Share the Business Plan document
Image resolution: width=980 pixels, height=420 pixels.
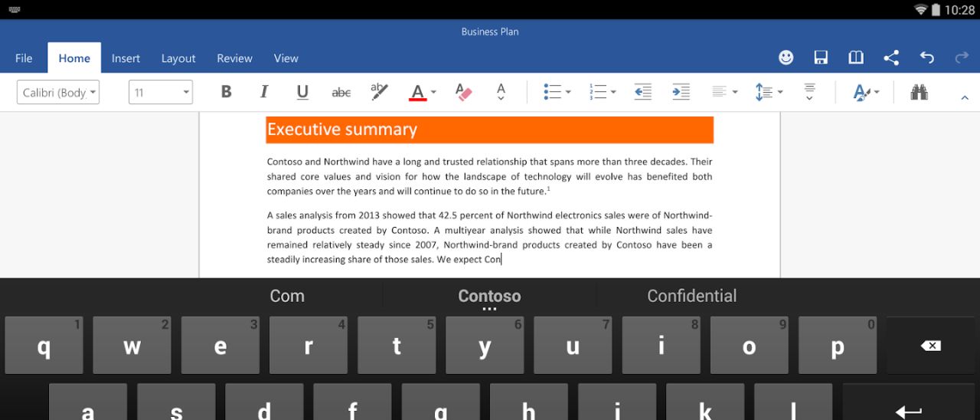pos(891,57)
